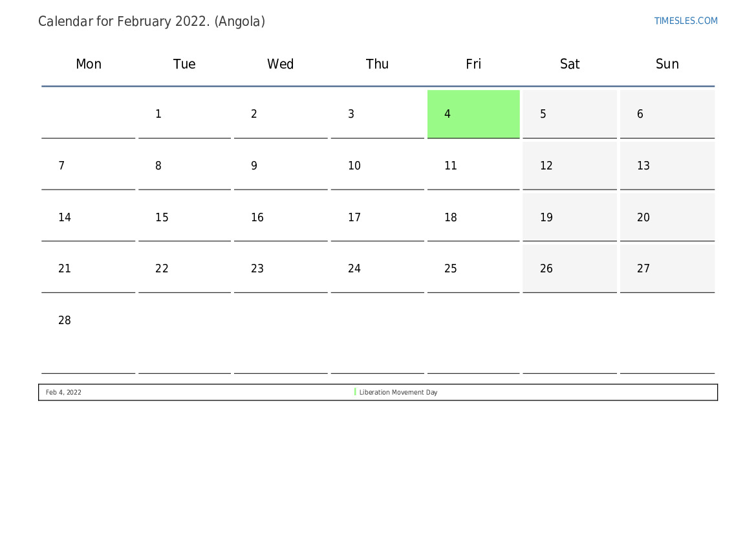Select day 15 in the calendar
Screen dimensions: 756x535
point(185,217)
